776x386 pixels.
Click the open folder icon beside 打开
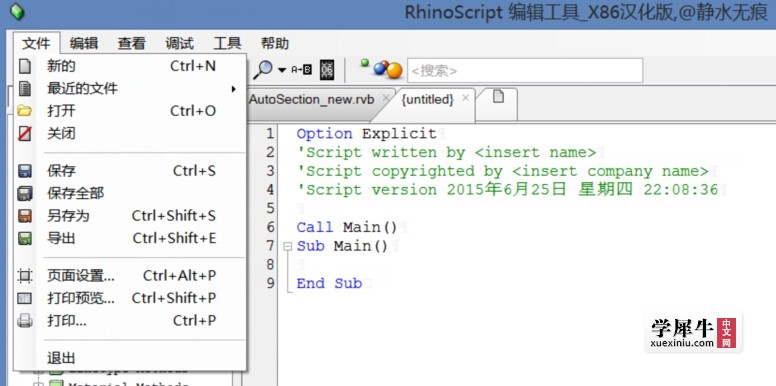coord(25,111)
